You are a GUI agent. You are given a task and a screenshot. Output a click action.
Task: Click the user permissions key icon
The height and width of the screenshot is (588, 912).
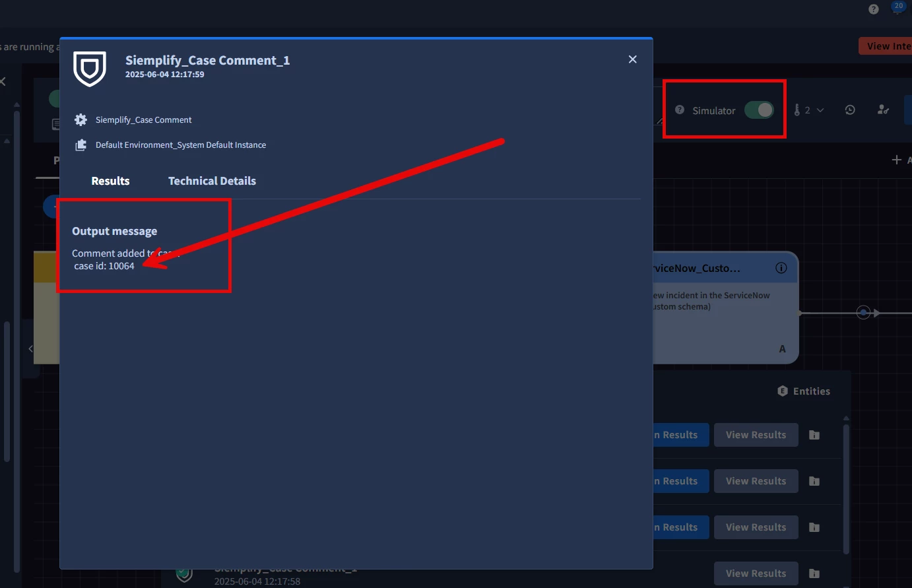(883, 110)
